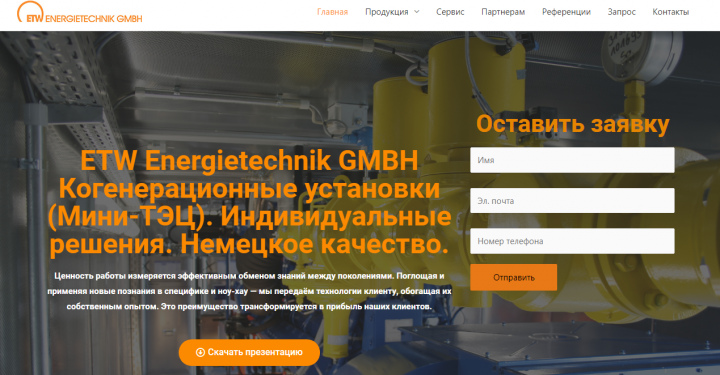Focus the Номер телефона input field
The width and height of the screenshot is (720, 375).
(x=572, y=241)
